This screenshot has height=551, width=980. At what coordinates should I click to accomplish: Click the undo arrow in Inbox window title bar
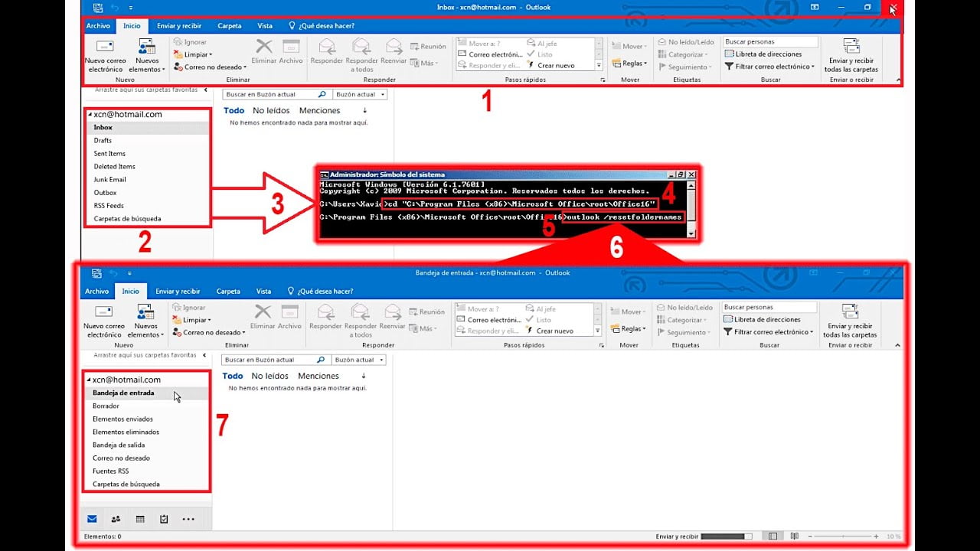tap(114, 7)
